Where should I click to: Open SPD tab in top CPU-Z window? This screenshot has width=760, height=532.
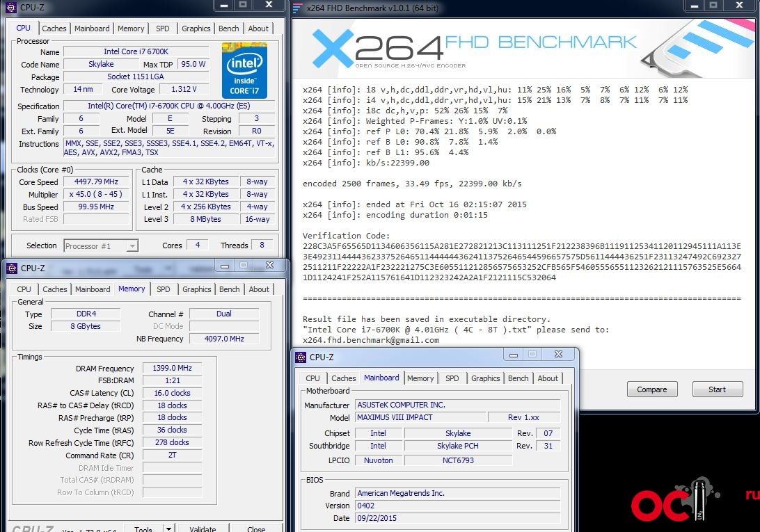pos(163,29)
